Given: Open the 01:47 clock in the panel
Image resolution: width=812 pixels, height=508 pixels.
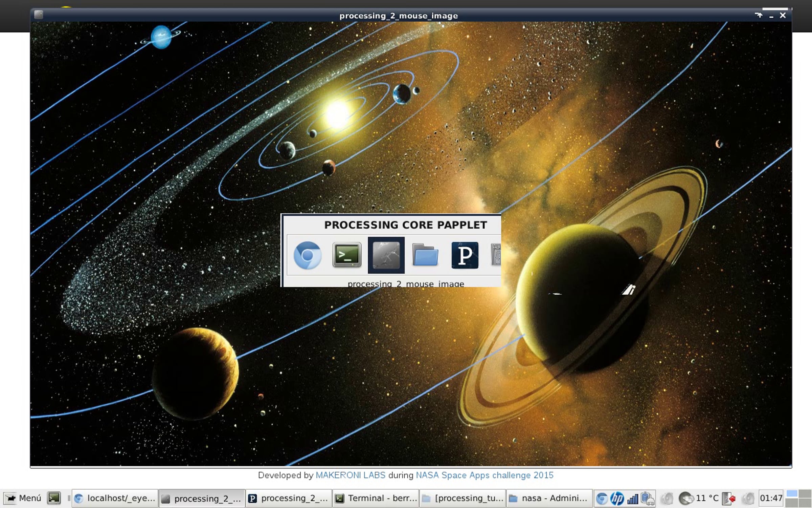Looking at the screenshot, I should pos(771,498).
